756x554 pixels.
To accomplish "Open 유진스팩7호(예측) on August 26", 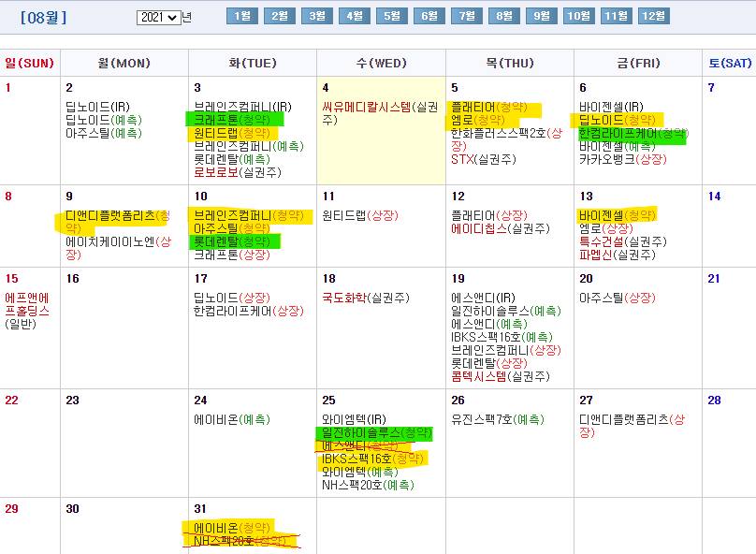I will click(x=498, y=419).
